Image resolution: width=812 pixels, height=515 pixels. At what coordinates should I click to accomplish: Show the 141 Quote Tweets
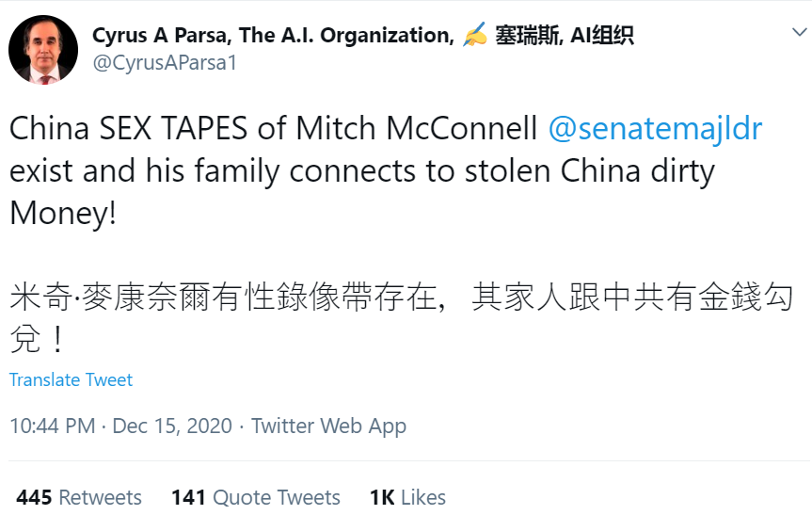pyautogui.click(x=255, y=497)
